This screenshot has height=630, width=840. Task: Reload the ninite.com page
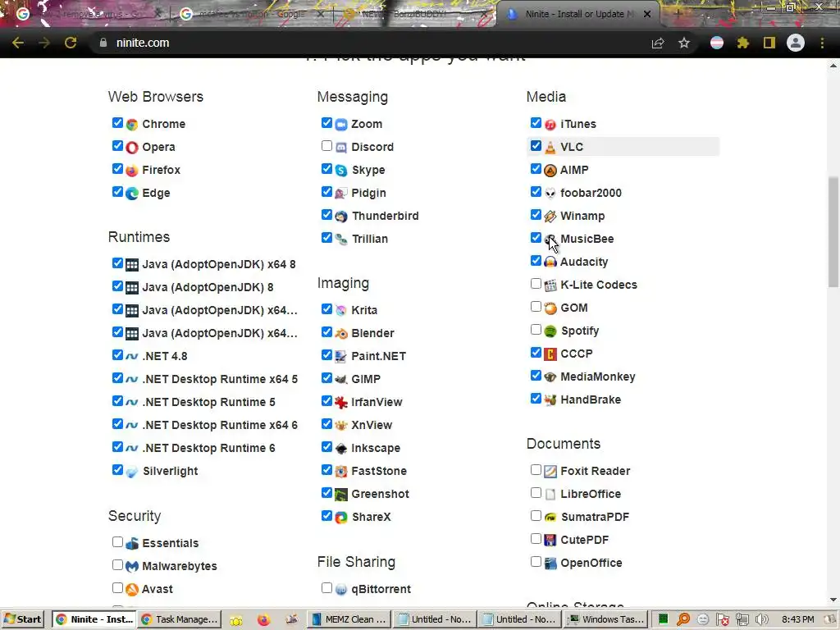pos(71,43)
